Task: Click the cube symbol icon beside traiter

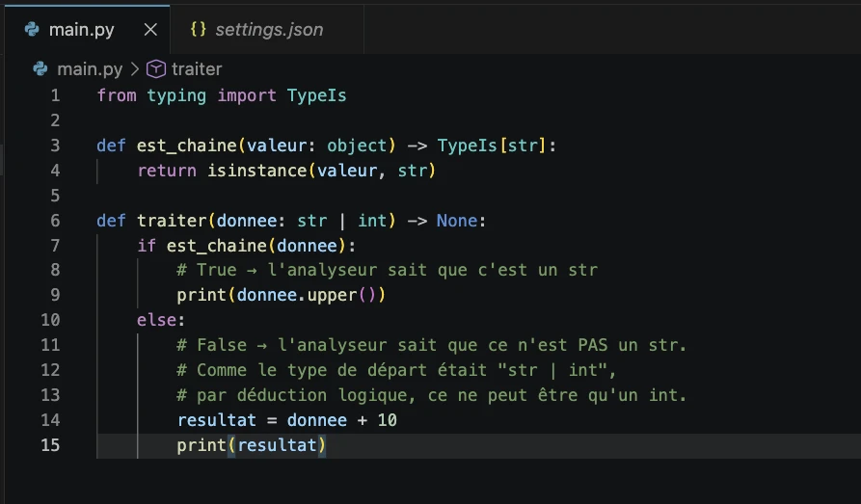Action: click(x=155, y=69)
